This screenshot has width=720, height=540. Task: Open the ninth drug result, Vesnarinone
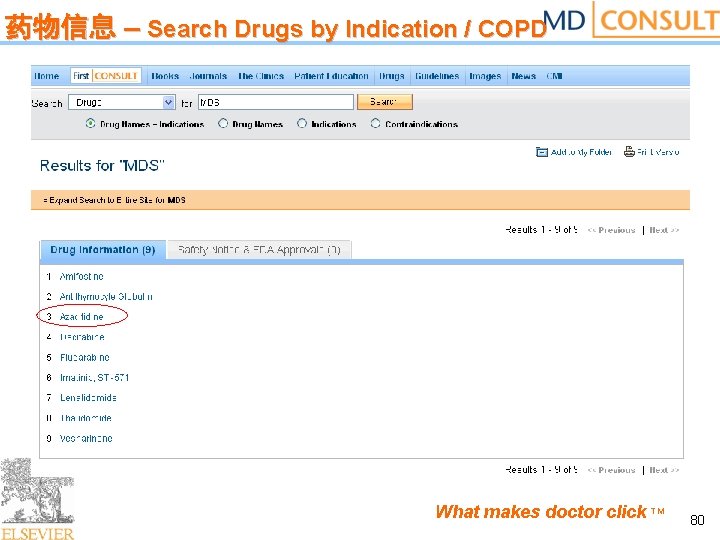[x=86, y=439]
